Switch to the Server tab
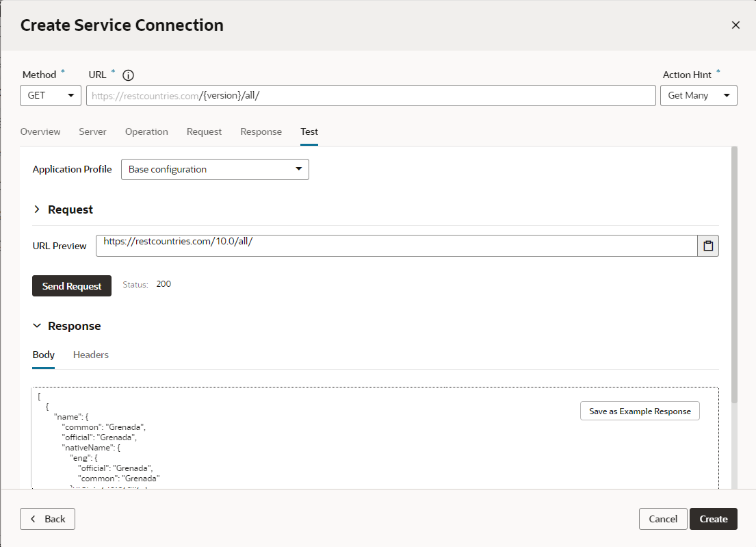Image resolution: width=756 pixels, height=547 pixels. (92, 131)
